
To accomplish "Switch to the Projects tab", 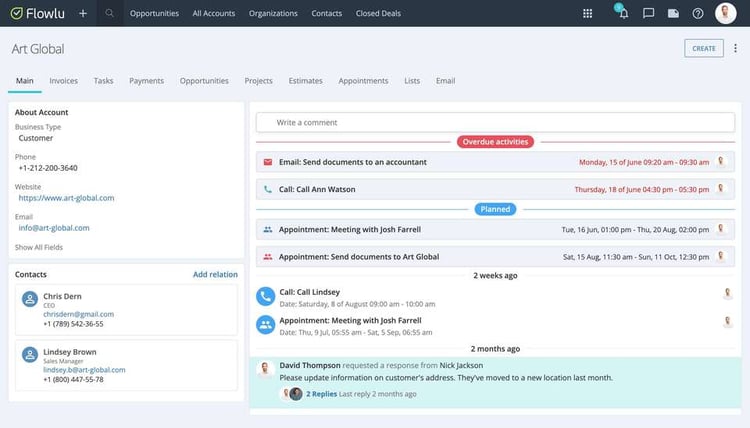I will [258, 81].
